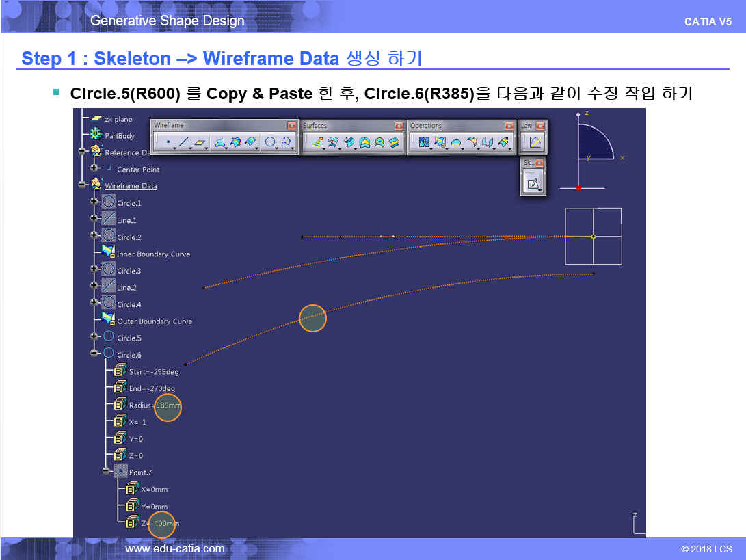
Task: Close the Surfaces toolbar
Action: (399, 126)
